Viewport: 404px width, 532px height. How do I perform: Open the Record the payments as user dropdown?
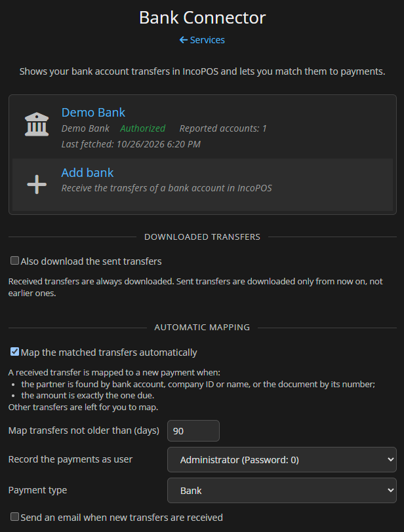tap(282, 460)
